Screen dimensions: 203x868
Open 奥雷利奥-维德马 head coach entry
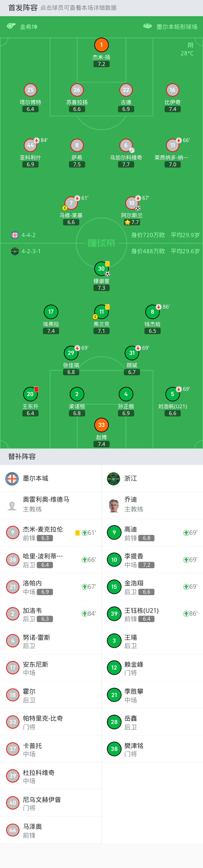coord(46,504)
